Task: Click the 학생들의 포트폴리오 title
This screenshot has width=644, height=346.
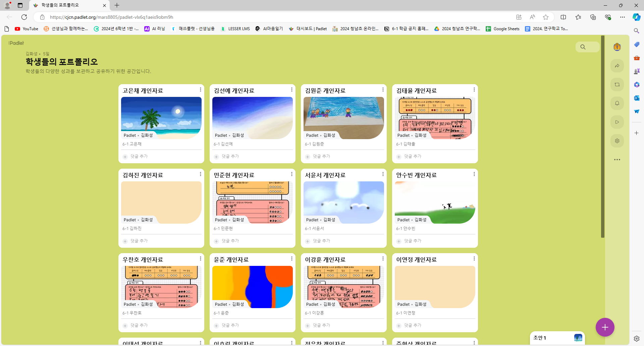Action: 62,62
